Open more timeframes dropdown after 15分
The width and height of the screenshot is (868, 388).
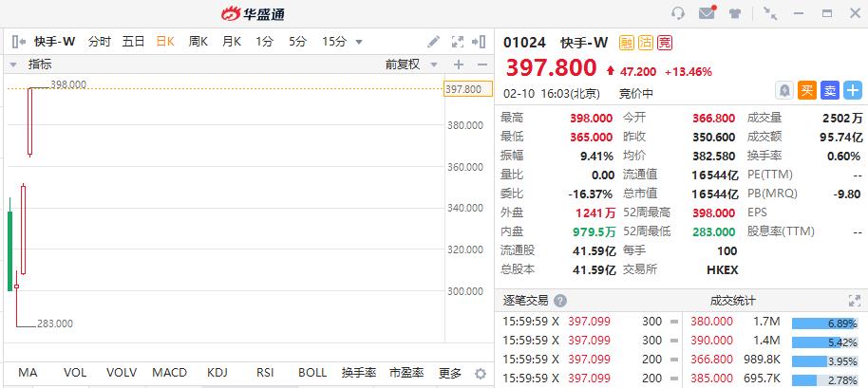(x=359, y=42)
